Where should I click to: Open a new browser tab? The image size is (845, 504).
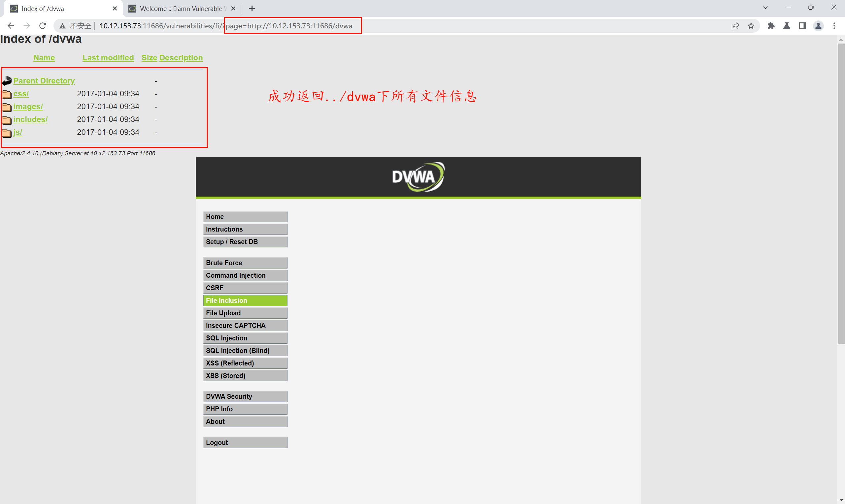click(x=252, y=9)
